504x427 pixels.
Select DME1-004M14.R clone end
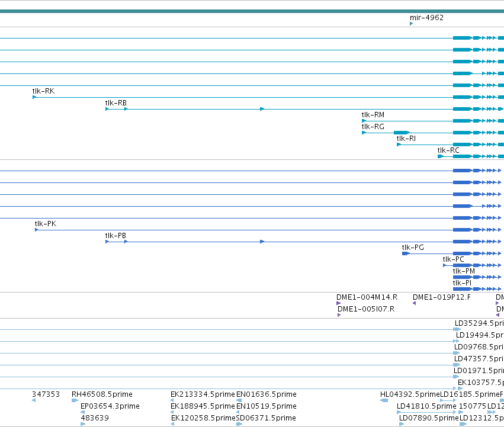(x=367, y=297)
